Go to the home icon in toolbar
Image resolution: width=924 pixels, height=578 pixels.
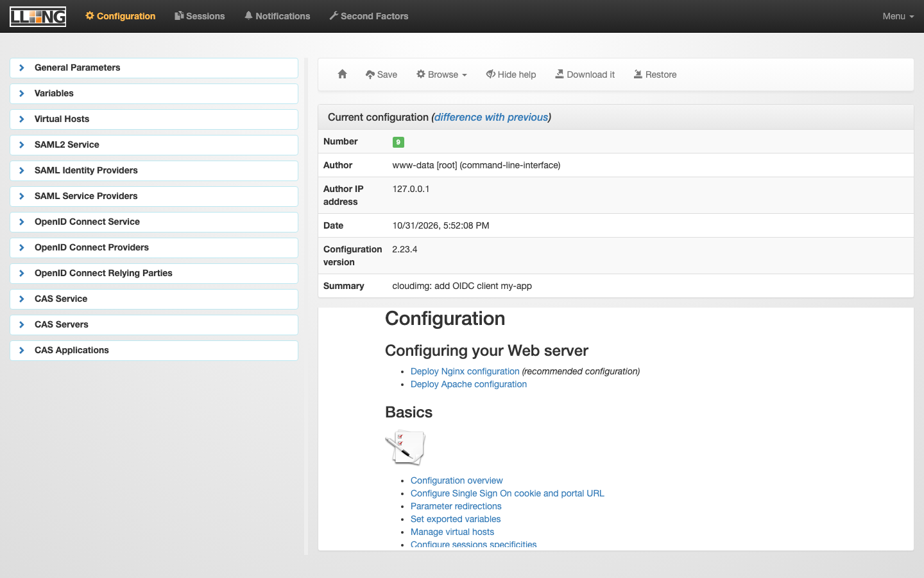pyautogui.click(x=343, y=74)
